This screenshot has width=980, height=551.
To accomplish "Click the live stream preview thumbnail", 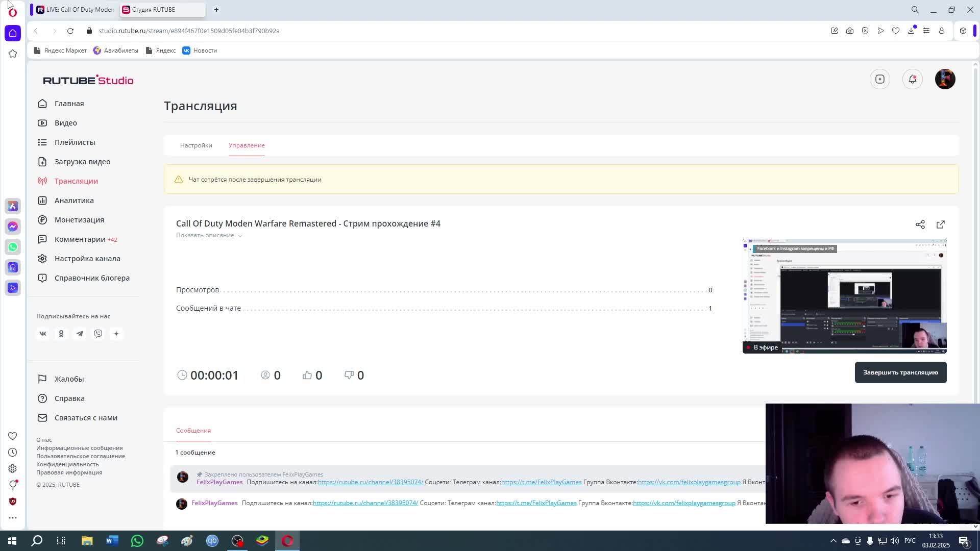I will 844,296.
